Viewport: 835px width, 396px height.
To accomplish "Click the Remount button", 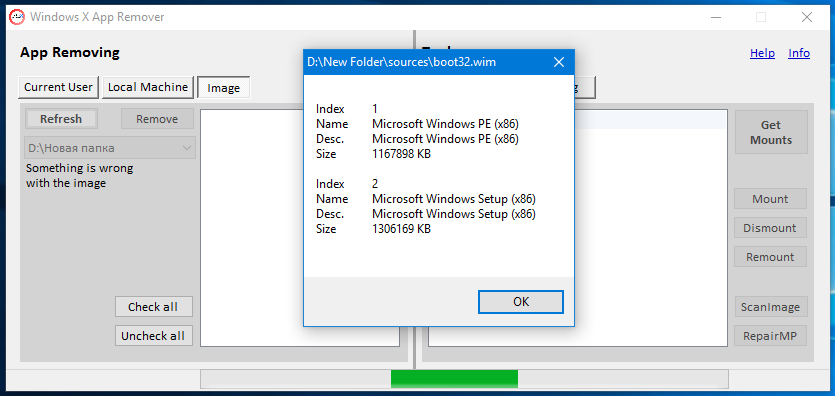I will pyautogui.click(x=771, y=257).
